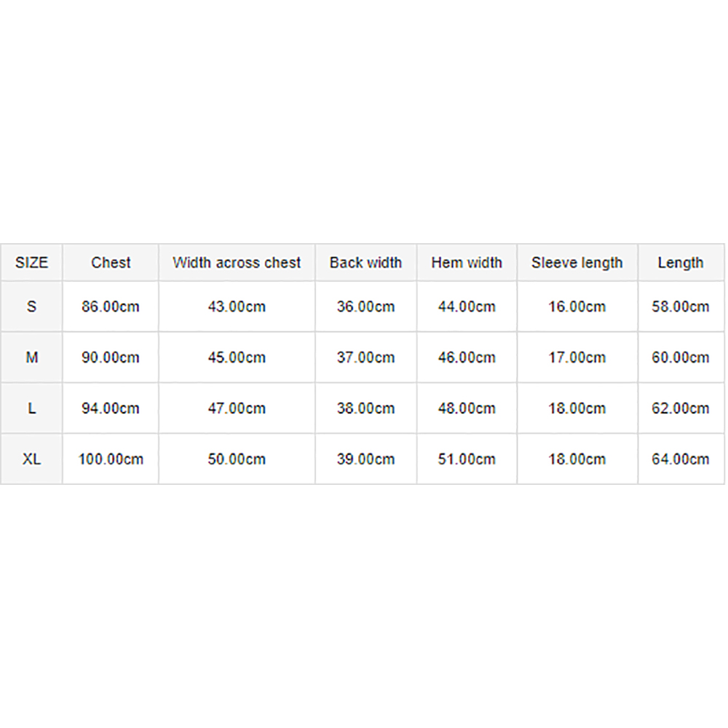Click the Hem width header cell
Image resolution: width=728 pixels, height=728 pixels.
click(467, 262)
